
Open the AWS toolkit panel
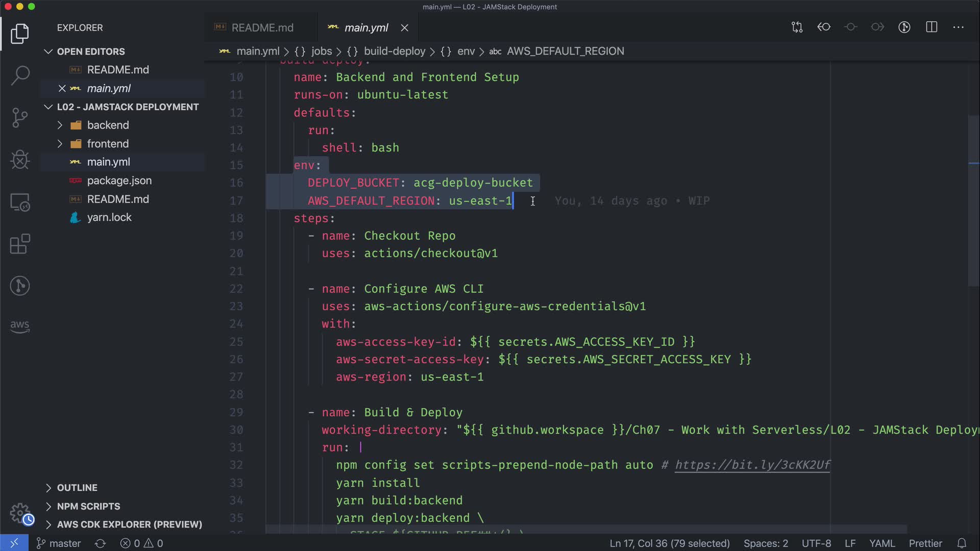point(20,326)
